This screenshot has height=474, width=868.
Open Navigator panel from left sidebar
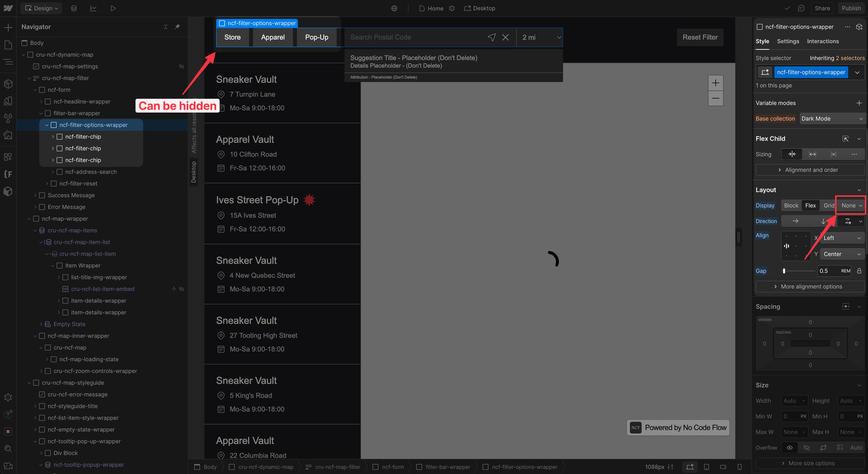[8, 62]
